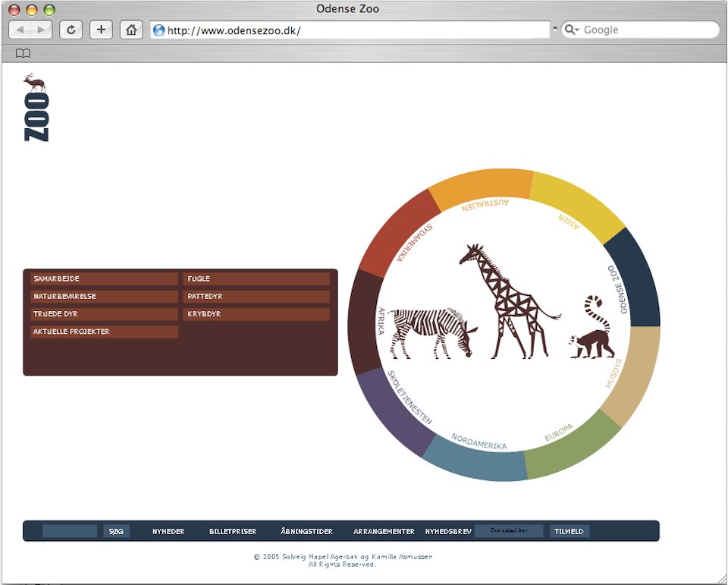Open the AKTUELLE PROJEKTER menu item

pos(104,332)
